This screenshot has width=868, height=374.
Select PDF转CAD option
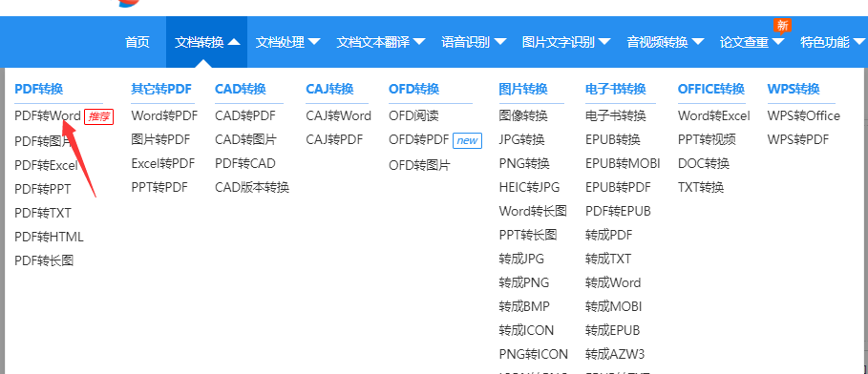[x=245, y=164]
